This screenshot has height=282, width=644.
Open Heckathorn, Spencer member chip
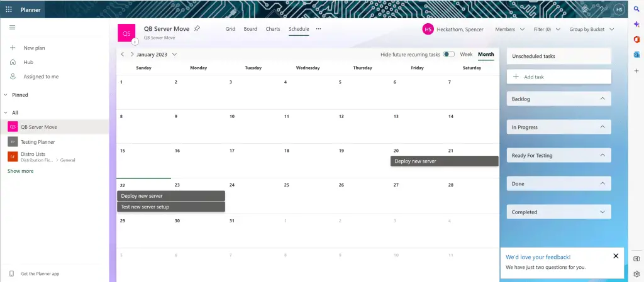coord(453,29)
